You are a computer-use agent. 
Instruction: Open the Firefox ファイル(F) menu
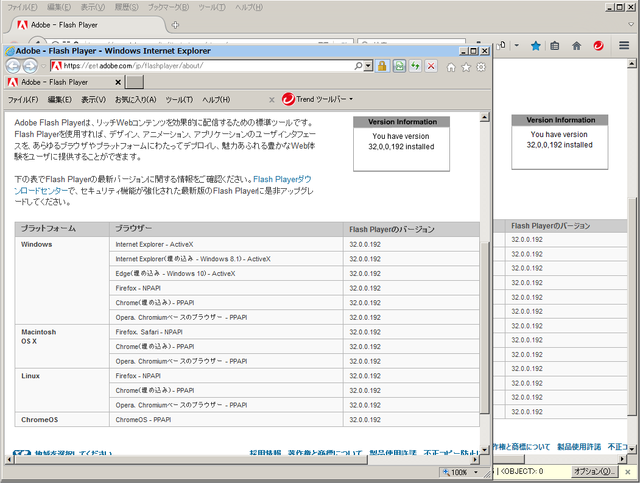coord(22,7)
